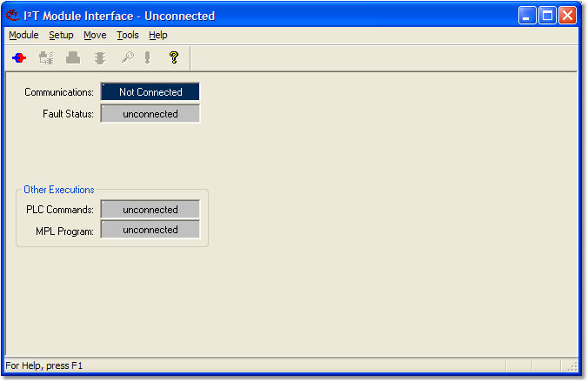Click the red-blue Connect toolbar icon

click(19, 58)
